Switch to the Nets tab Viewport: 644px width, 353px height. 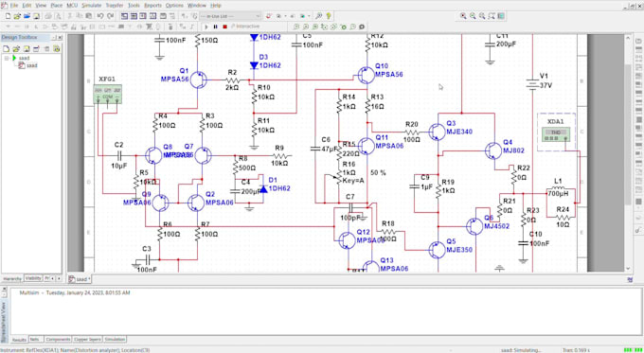pyautogui.click(x=36, y=340)
